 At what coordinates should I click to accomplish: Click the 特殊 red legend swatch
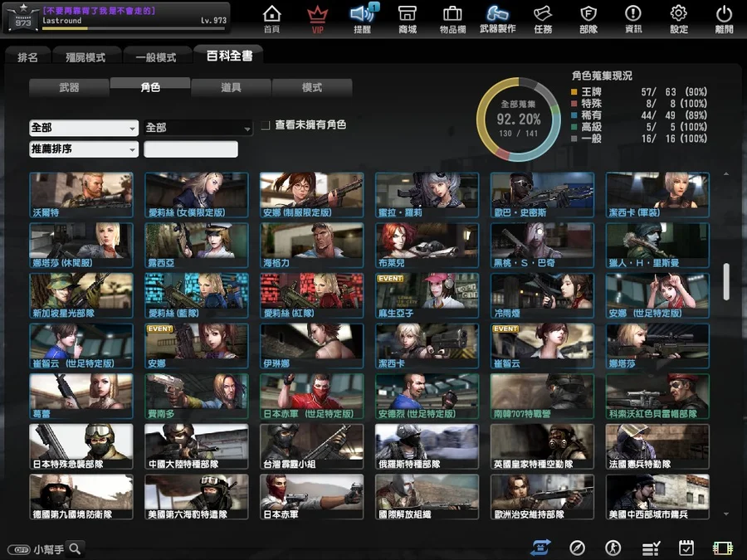tap(574, 104)
